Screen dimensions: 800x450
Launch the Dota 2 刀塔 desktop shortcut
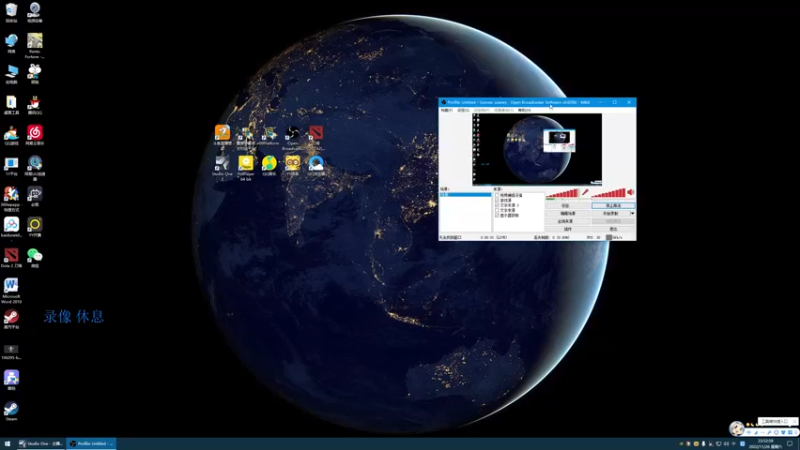point(11,258)
